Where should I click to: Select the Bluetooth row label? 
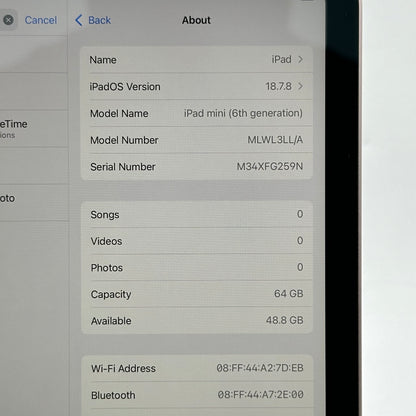(113, 395)
